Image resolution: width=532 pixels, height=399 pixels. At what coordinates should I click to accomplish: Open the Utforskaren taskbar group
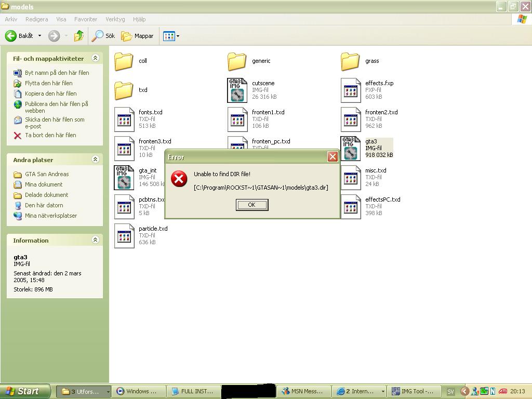coord(84,391)
